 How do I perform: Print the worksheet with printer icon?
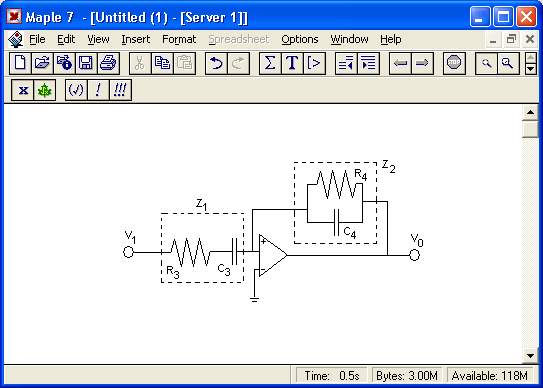(108, 63)
